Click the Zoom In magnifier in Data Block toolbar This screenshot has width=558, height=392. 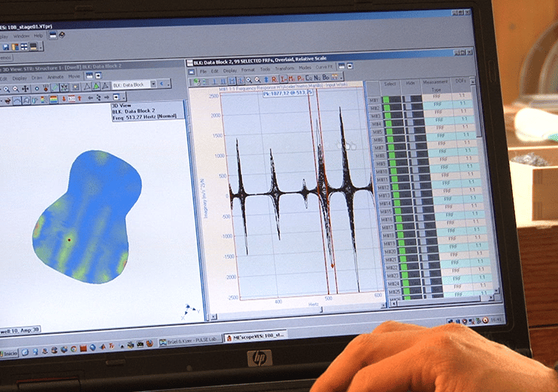pyautogui.click(x=248, y=80)
